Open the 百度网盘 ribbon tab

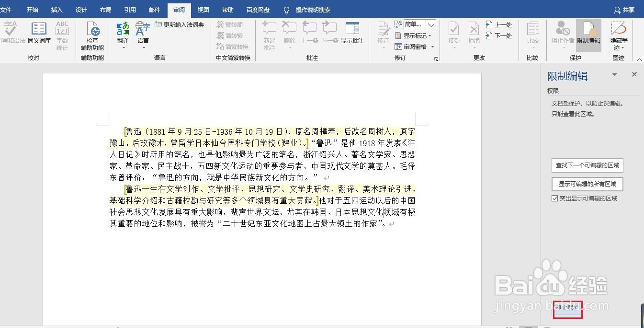[x=258, y=10]
